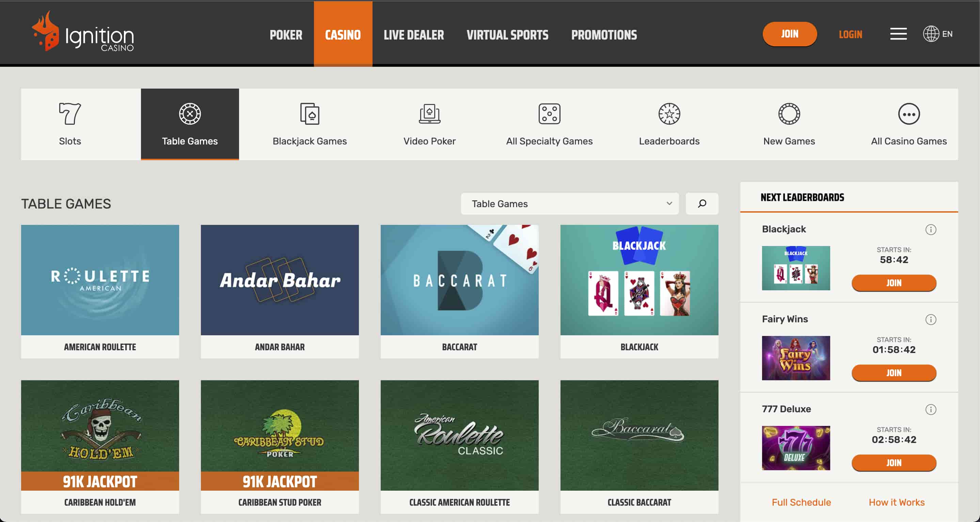Click the CLASSIC AMERICAN ROULETTE caption
Image resolution: width=980 pixels, height=522 pixels.
[x=459, y=502]
